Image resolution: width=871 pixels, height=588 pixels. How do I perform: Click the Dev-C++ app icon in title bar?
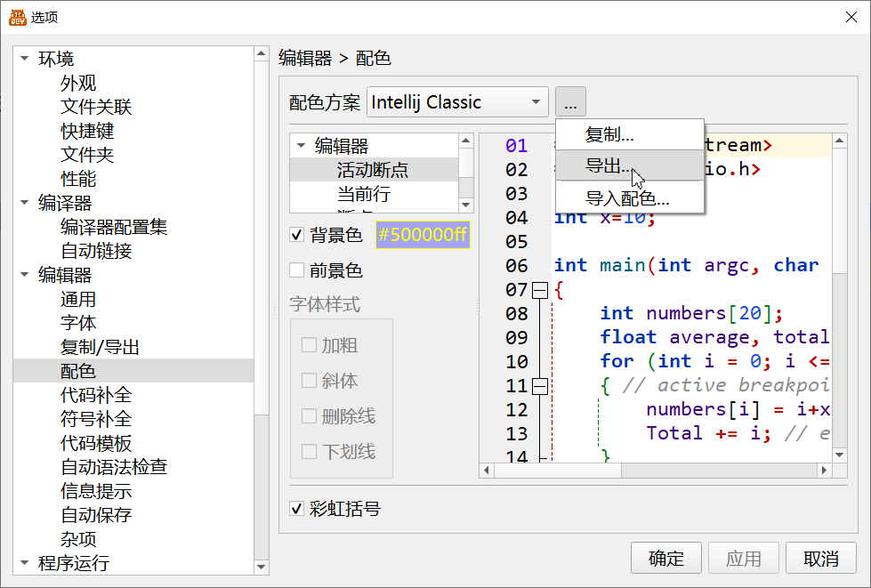pos(18,17)
